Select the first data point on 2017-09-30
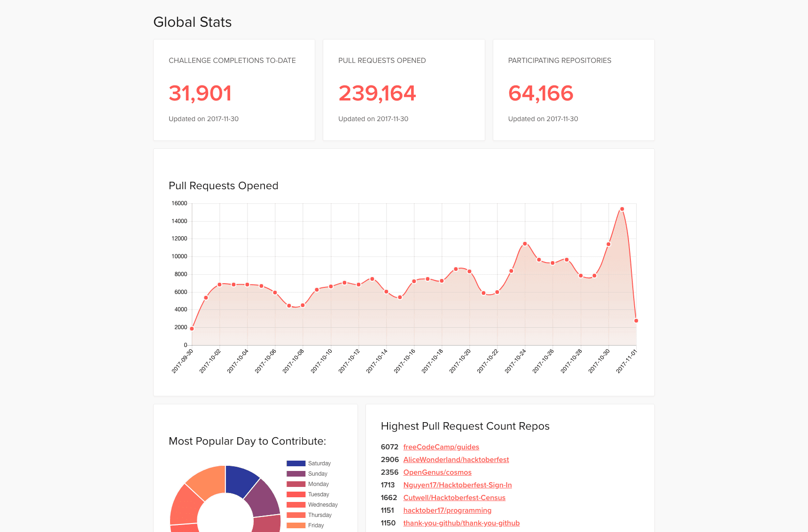This screenshot has height=532, width=808. [192, 328]
